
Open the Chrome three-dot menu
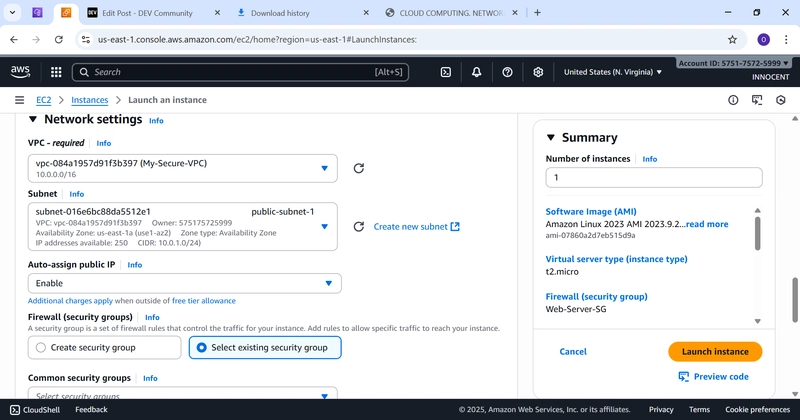click(x=786, y=39)
